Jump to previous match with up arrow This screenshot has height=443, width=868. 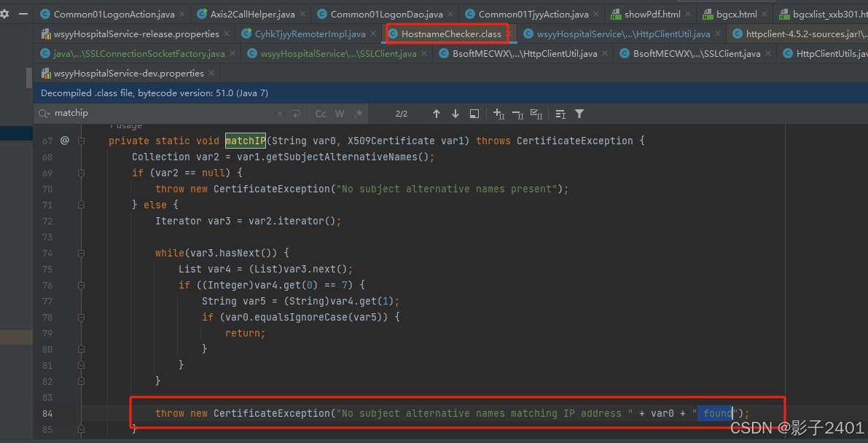pos(436,113)
